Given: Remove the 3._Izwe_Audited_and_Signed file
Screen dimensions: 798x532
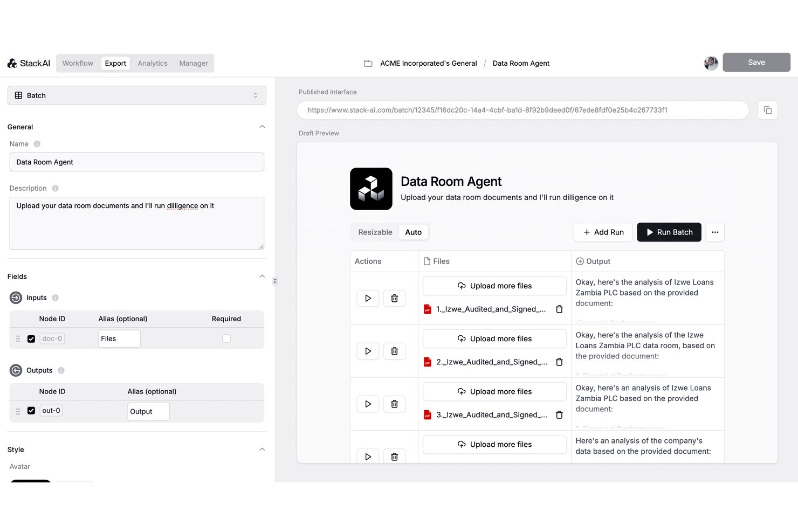Looking at the screenshot, I should point(559,415).
